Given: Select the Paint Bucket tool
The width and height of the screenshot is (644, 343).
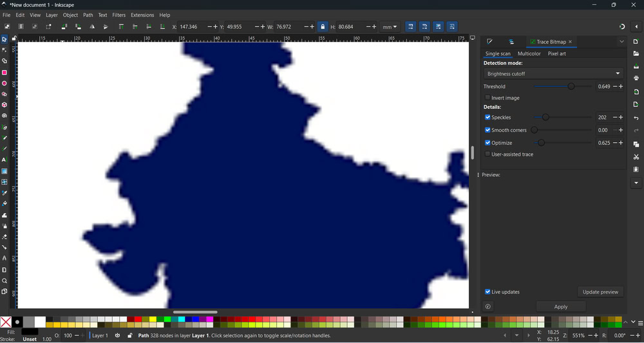Looking at the screenshot, I should pos(4,203).
